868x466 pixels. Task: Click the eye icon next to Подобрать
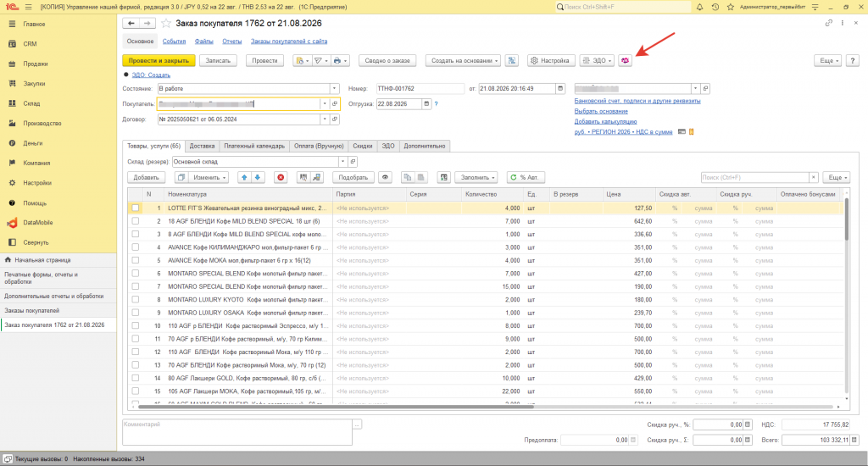[386, 177]
